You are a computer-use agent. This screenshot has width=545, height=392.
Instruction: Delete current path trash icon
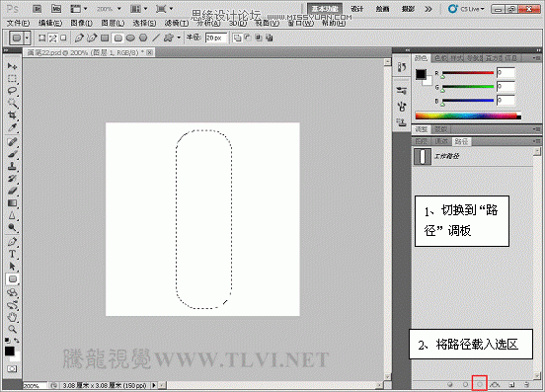click(526, 384)
